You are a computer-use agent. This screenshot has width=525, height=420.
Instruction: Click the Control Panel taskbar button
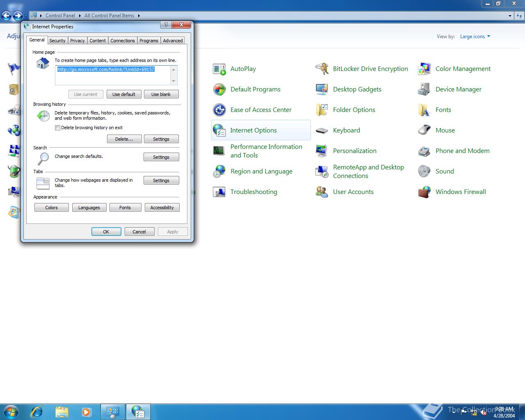coord(113,412)
